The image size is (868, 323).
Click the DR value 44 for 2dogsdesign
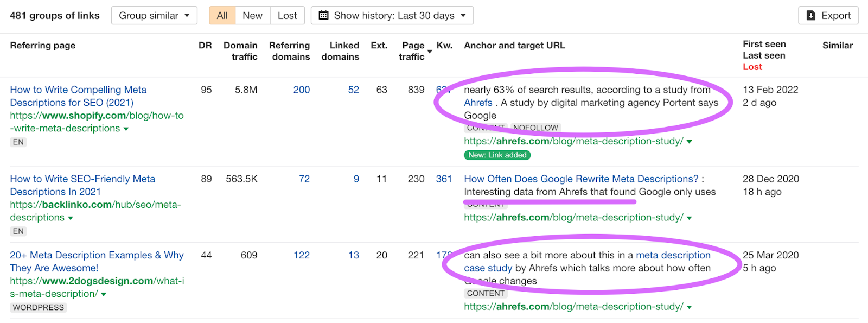coord(206,255)
